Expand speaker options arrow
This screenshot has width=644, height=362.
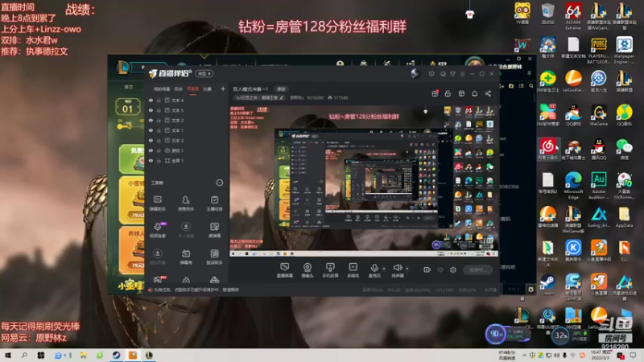coord(407,269)
